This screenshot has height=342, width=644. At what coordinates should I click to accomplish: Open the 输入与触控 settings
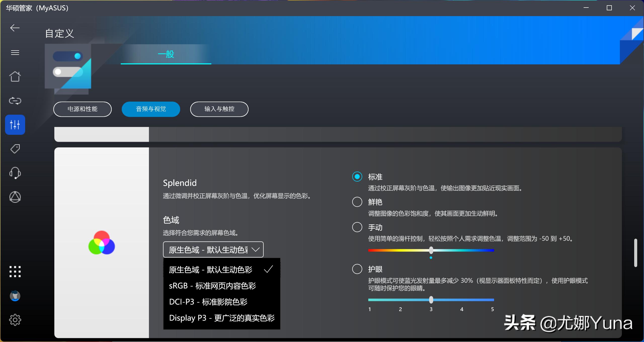[x=219, y=109]
